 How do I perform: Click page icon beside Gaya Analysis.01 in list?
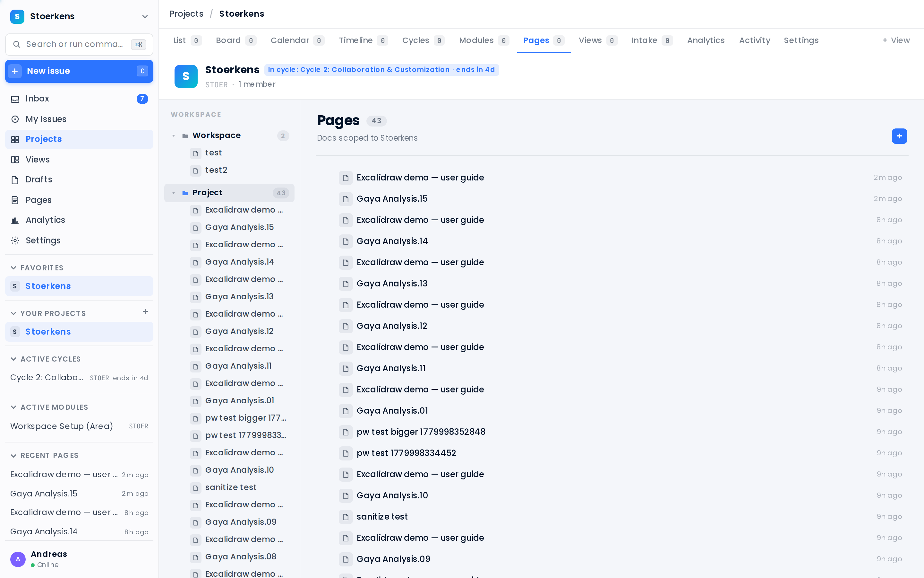pos(346,411)
